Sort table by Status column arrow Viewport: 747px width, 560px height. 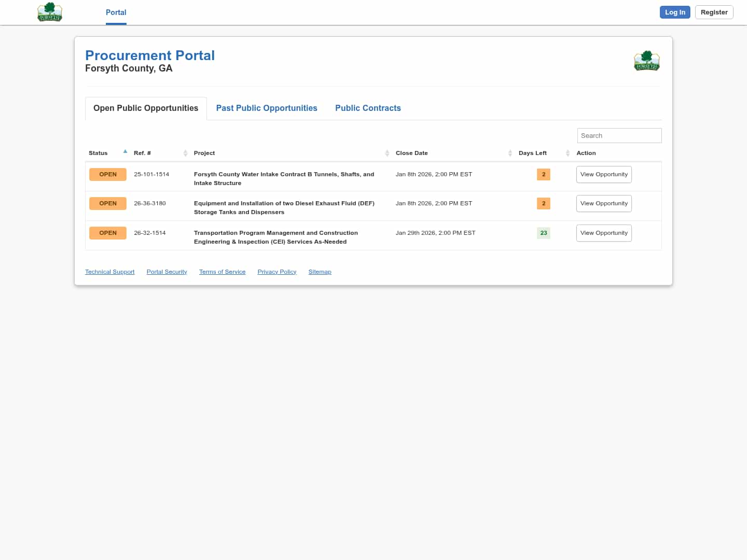click(x=125, y=152)
